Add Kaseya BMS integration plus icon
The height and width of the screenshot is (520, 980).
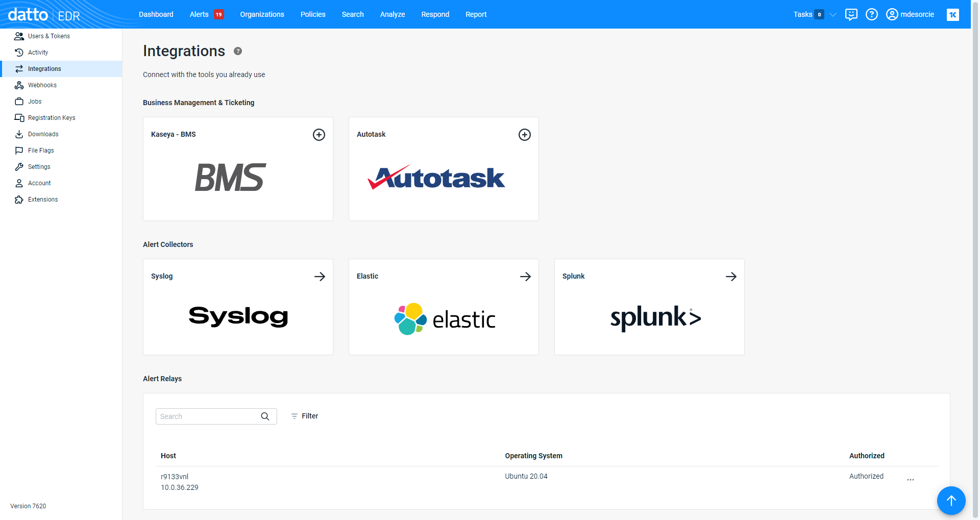click(x=319, y=135)
